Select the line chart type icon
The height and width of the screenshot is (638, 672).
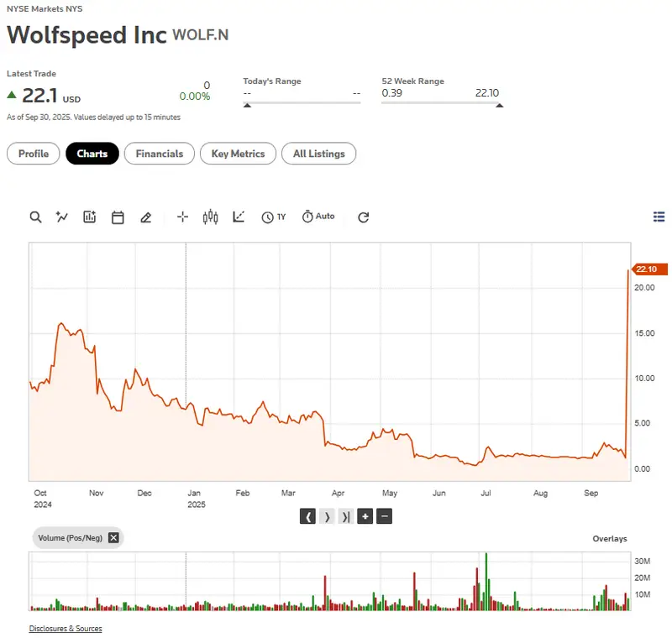click(238, 217)
